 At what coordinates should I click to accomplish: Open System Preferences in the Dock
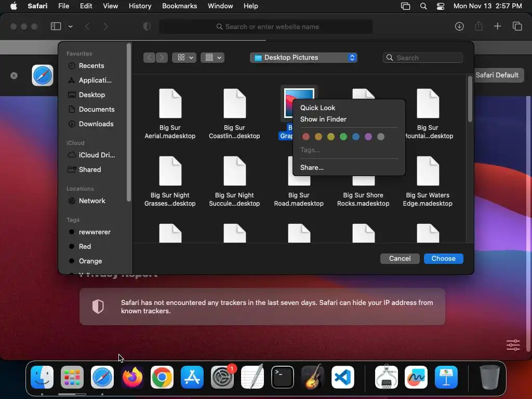(x=222, y=377)
